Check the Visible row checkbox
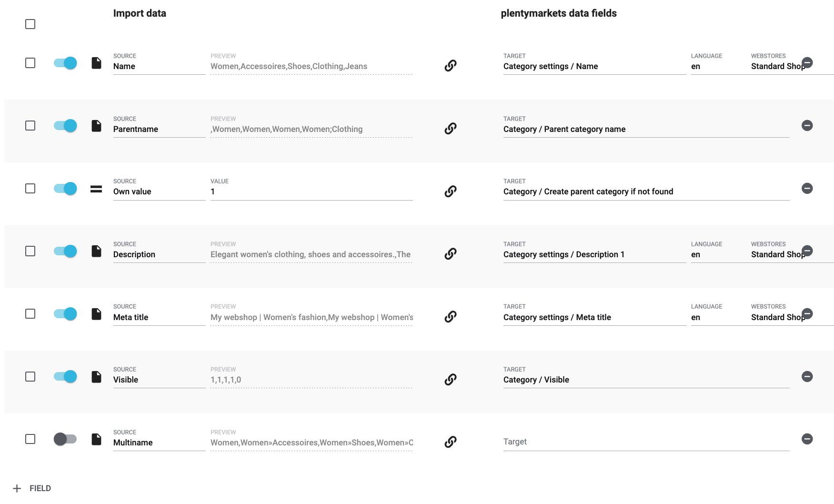 click(30, 376)
